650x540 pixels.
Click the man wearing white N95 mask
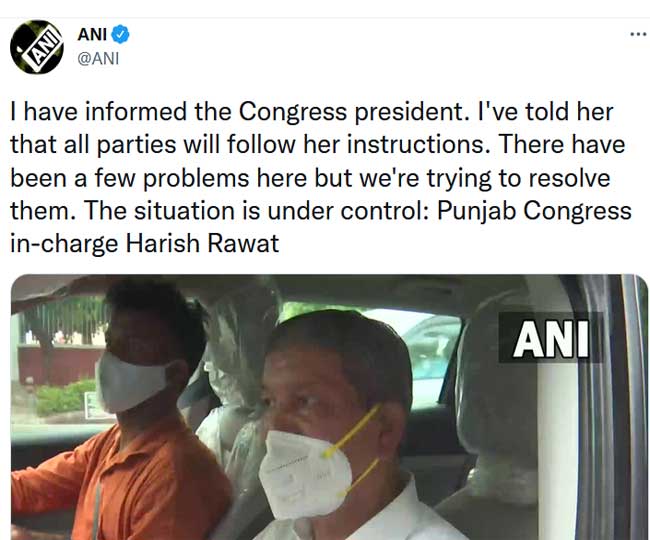pyautogui.click(x=340, y=427)
